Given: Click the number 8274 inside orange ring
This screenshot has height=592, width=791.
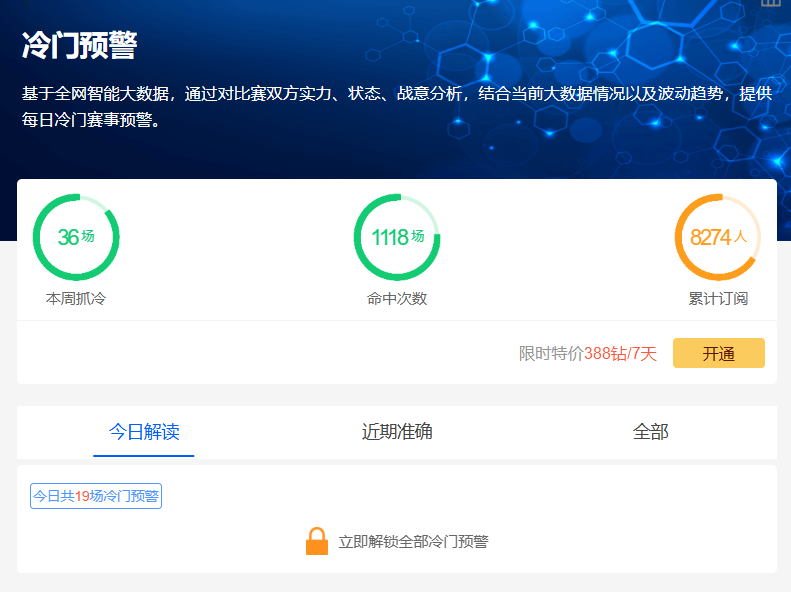Looking at the screenshot, I should pos(710,237).
